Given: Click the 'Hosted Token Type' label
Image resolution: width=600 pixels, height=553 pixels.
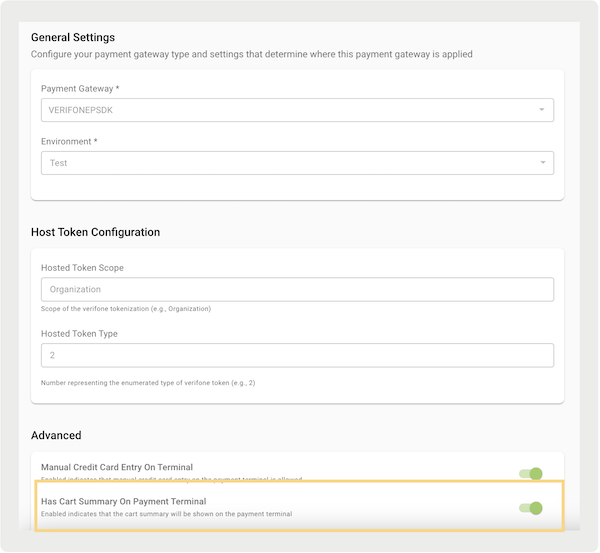Looking at the screenshot, I should tap(79, 334).
